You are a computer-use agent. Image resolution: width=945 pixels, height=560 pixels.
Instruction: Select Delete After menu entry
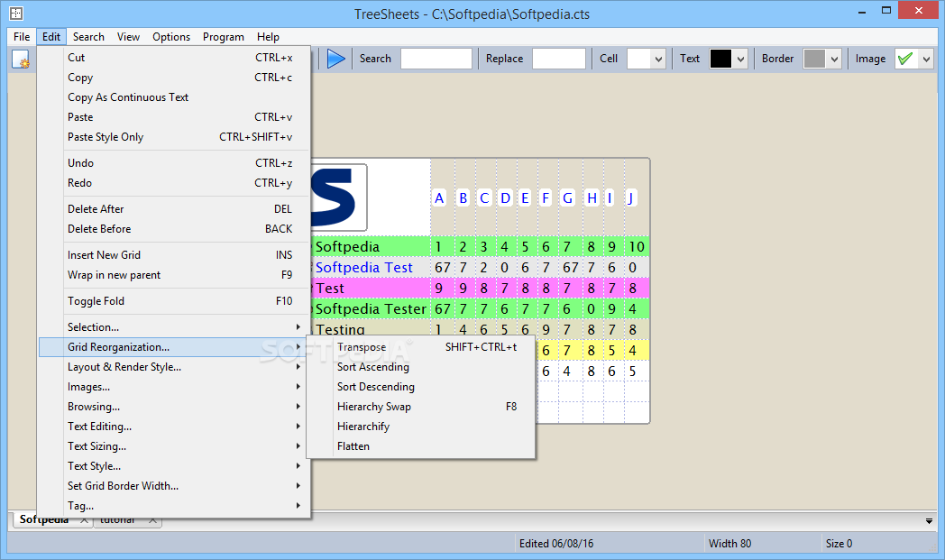174,208
